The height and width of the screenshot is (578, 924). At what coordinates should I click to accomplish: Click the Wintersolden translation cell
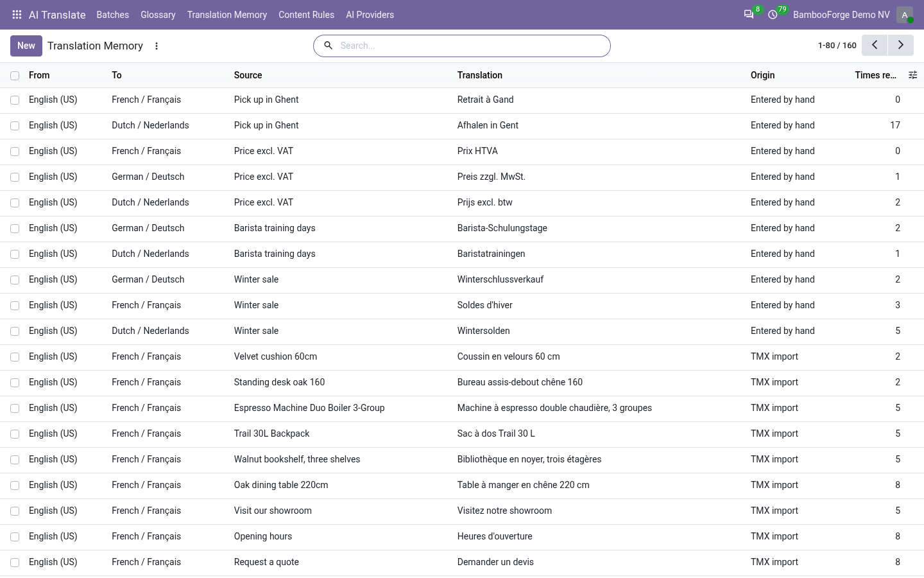click(484, 331)
